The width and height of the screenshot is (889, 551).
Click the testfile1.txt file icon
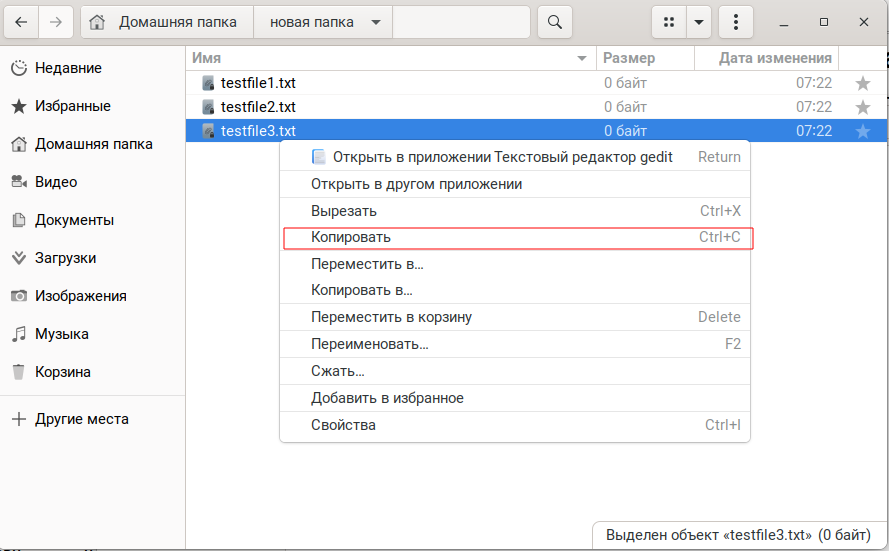(x=208, y=83)
